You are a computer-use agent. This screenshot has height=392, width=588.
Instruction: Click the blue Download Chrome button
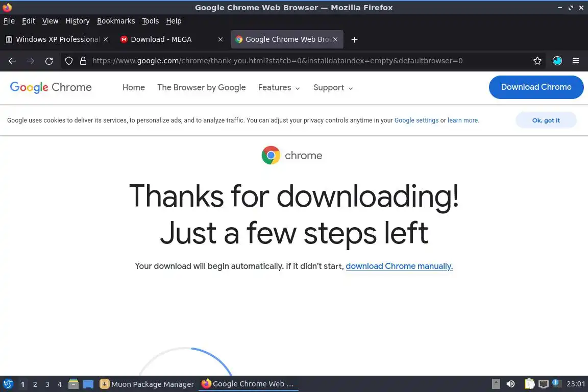coord(536,87)
